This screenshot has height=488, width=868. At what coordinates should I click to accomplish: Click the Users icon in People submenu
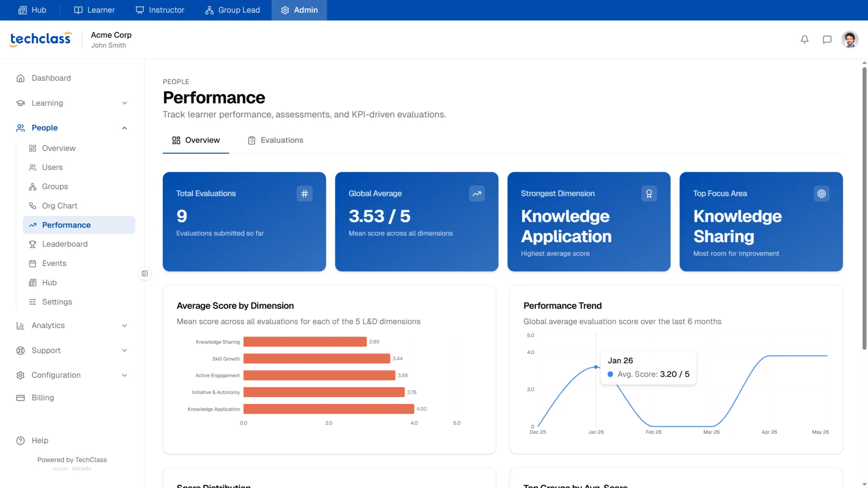coord(33,167)
